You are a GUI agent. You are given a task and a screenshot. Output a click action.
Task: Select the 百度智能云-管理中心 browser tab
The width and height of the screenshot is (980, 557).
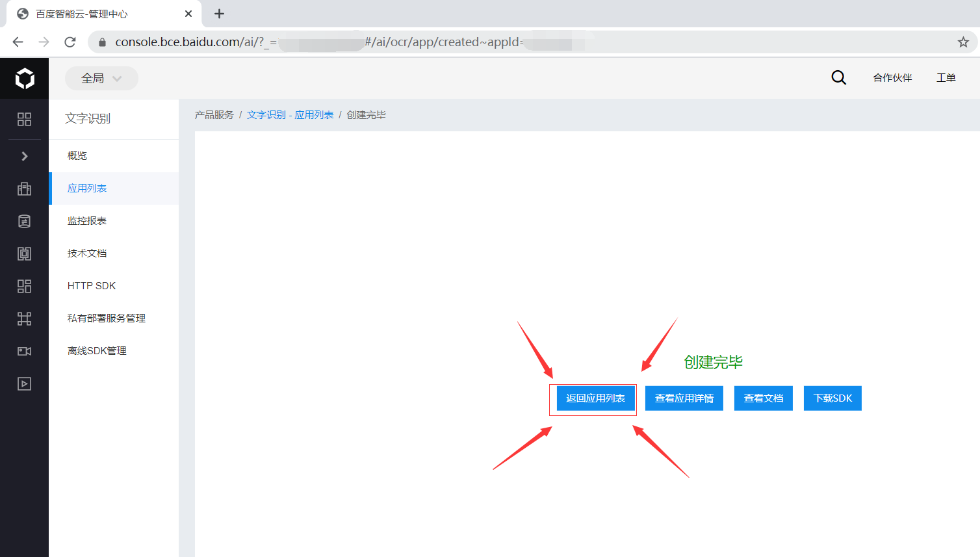pos(104,14)
